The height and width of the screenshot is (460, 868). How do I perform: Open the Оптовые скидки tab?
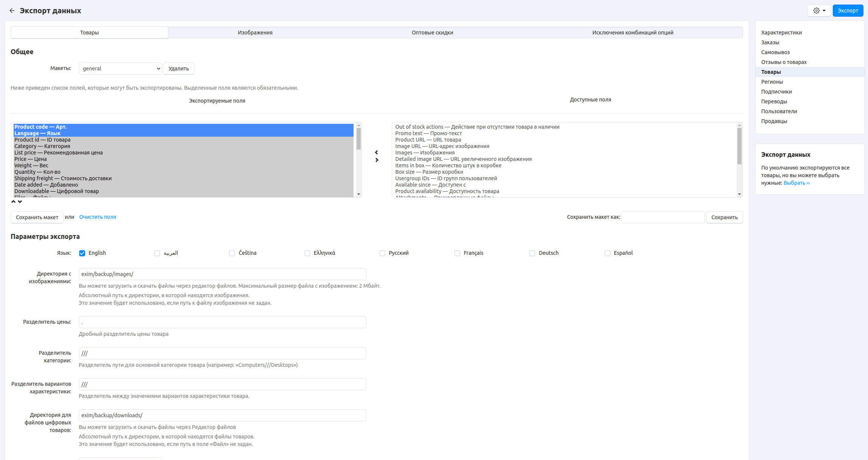[432, 33]
